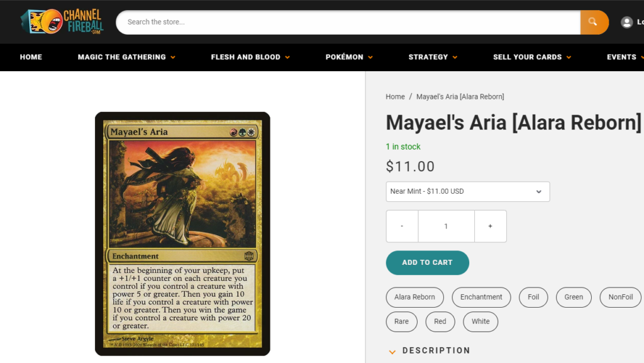Open the Near Mint condition dropdown
This screenshot has width=644, height=363.
click(468, 192)
